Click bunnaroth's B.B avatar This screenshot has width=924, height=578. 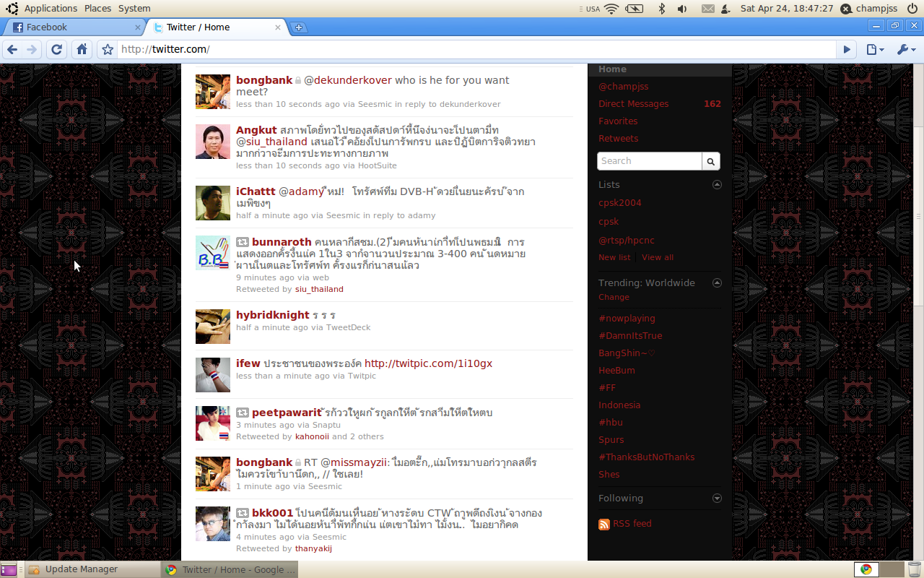pos(213,254)
